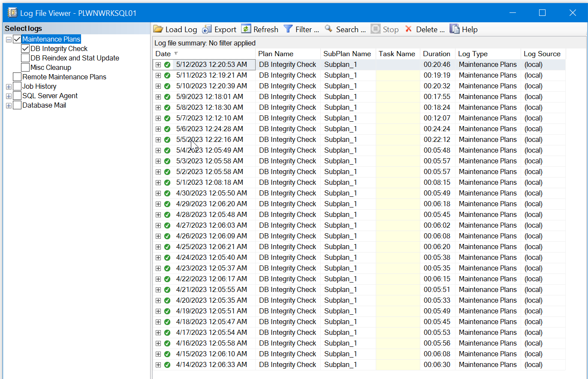Expand the 5/10/2023 12:20:39 AM log row
The image size is (588, 379).
point(158,86)
